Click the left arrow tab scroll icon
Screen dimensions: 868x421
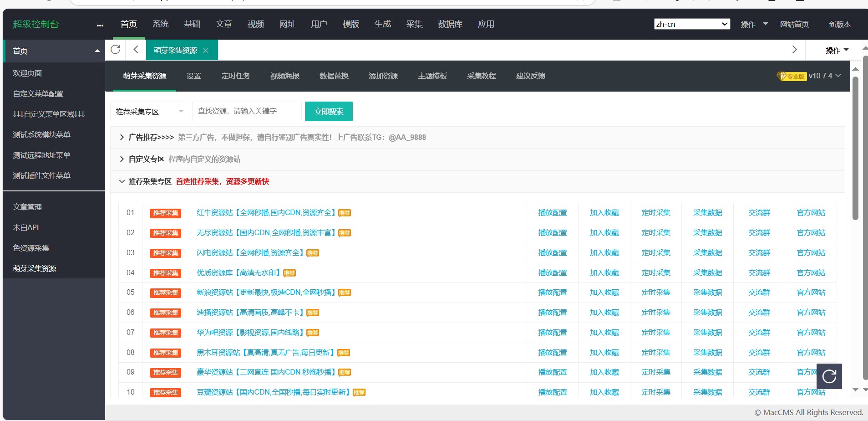click(x=136, y=50)
